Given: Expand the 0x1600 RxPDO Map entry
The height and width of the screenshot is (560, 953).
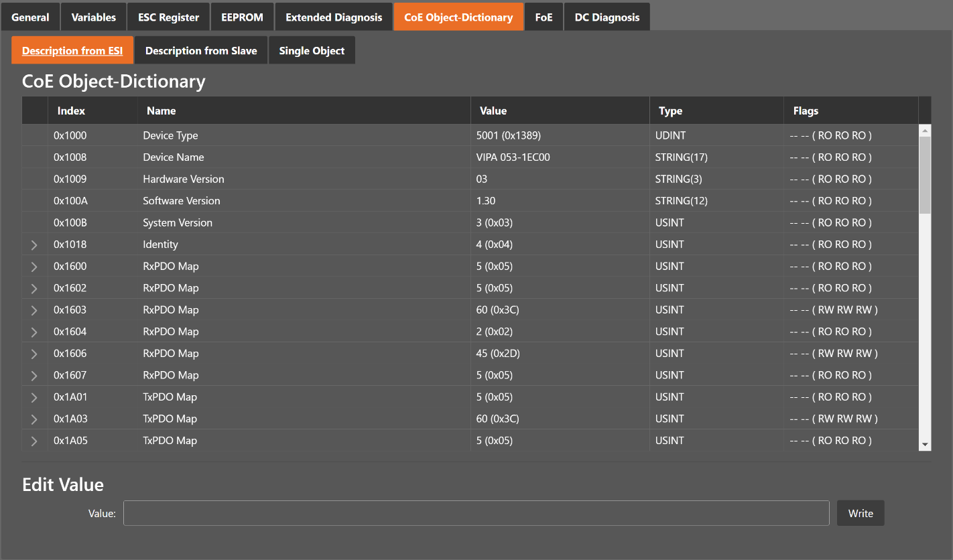Looking at the screenshot, I should [x=34, y=267].
